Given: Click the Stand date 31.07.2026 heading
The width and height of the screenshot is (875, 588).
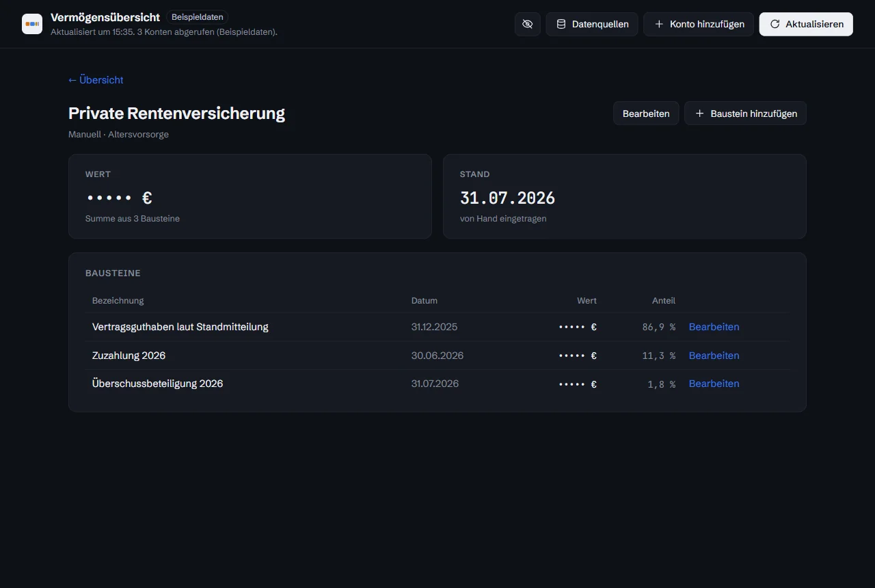Looking at the screenshot, I should [x=507, y=198].
